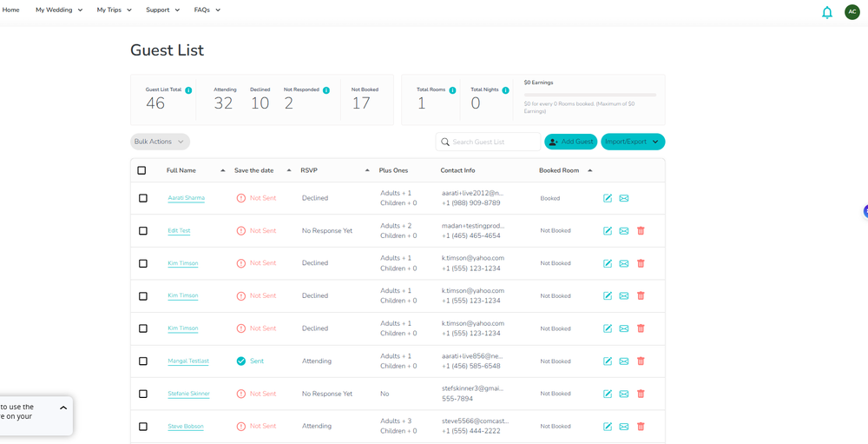Email guest Aarati Sharma via envelope icon
Screen dimensions: 868x444
624,198
